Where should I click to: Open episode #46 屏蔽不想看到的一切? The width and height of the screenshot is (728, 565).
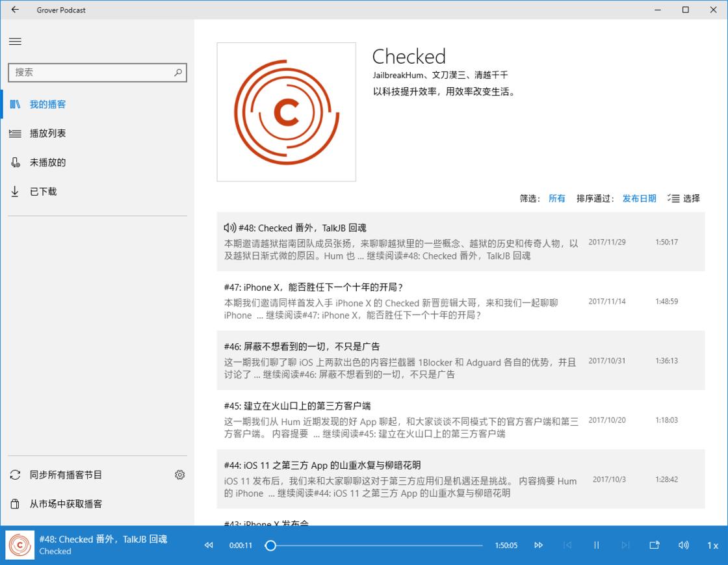click(461, 360)
